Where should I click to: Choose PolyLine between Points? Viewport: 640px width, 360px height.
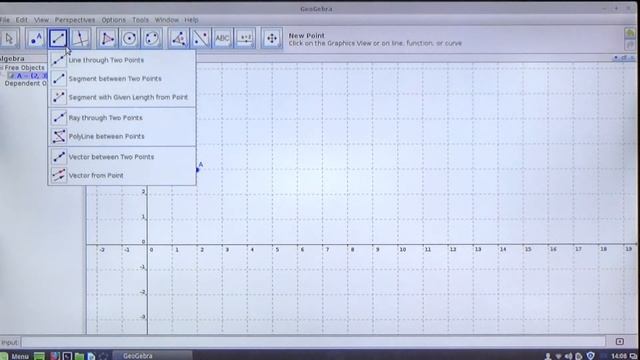122,136
